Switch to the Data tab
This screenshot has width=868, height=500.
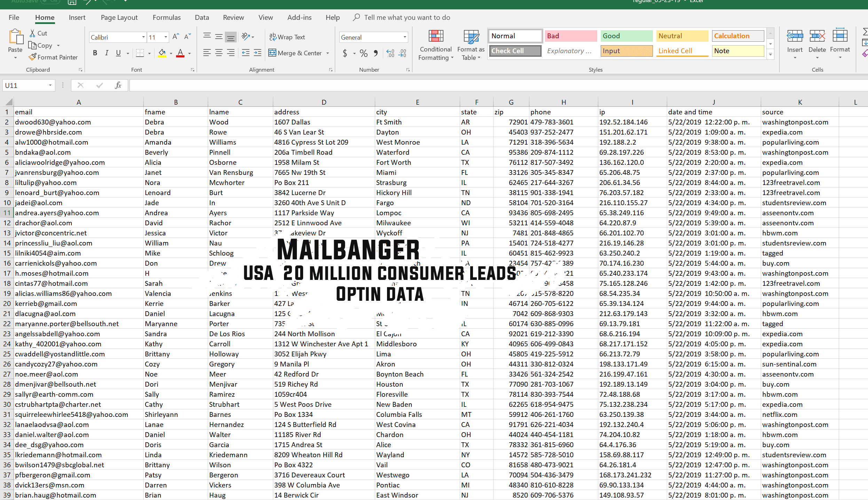[202, 17]
